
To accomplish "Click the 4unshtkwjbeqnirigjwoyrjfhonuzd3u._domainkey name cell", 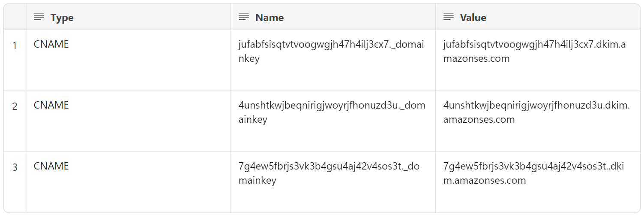I will pyautogui.click(x=333, y=121).
